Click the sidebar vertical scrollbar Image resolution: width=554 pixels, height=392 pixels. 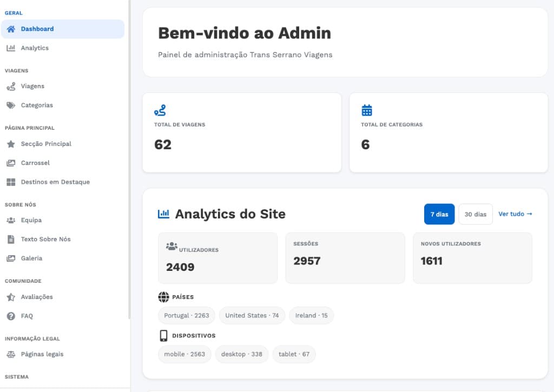click(x=129, y=159)
